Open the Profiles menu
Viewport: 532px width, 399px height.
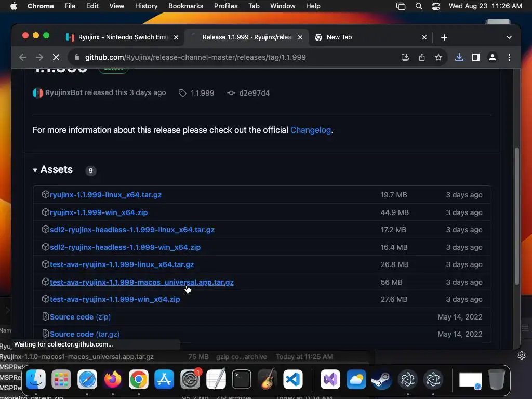tap(225, 6)
